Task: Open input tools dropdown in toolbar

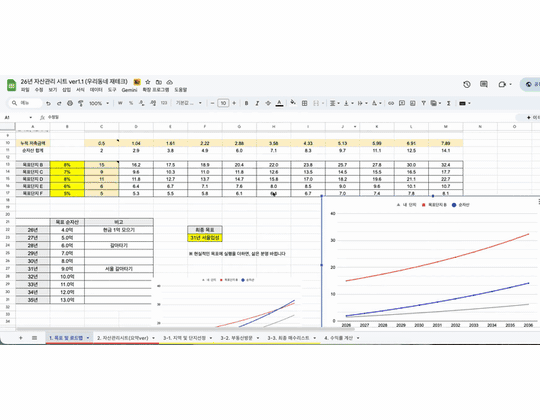Action: pyautogui.click(x=465, y=103)
